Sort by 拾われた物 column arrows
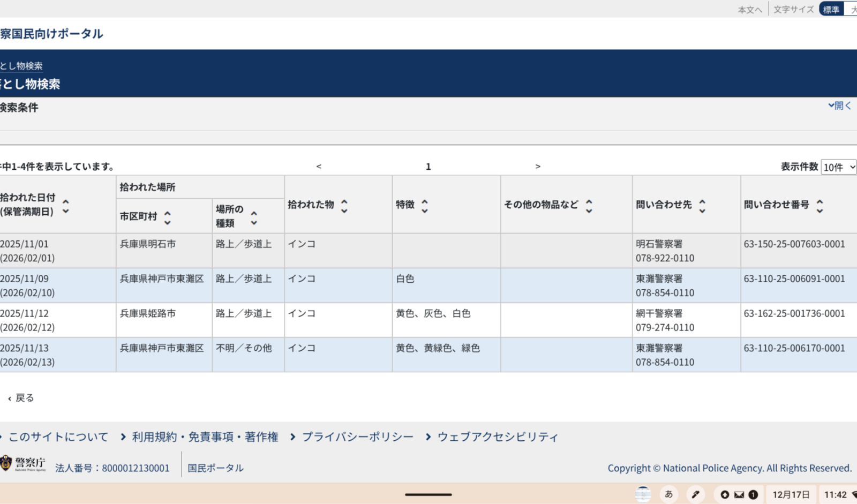 344,206
